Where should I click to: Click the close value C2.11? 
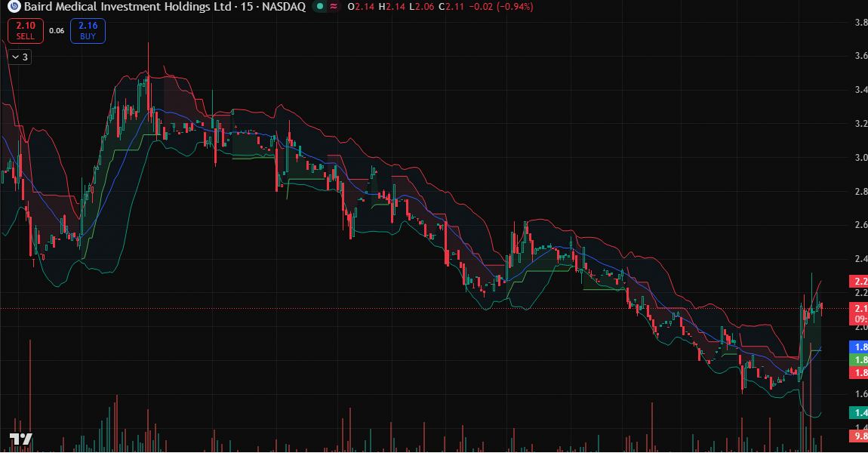click(x=451, y=7)
